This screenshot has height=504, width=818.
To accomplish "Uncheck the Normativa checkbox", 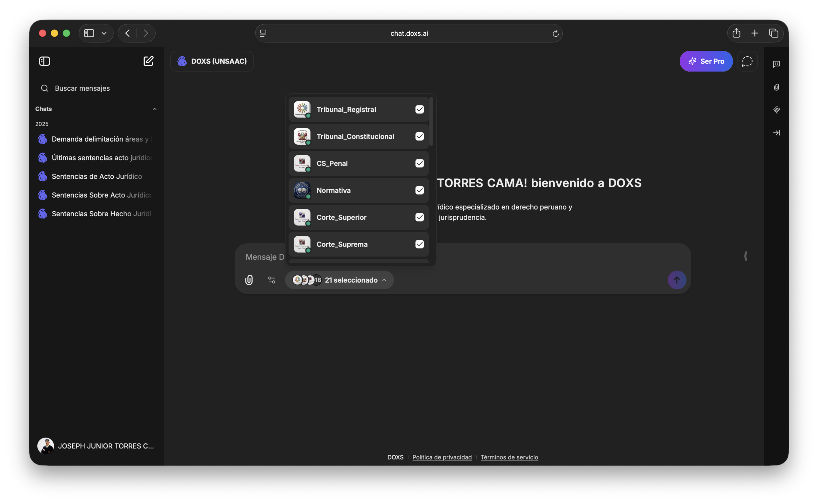I will tap(419, 190).
